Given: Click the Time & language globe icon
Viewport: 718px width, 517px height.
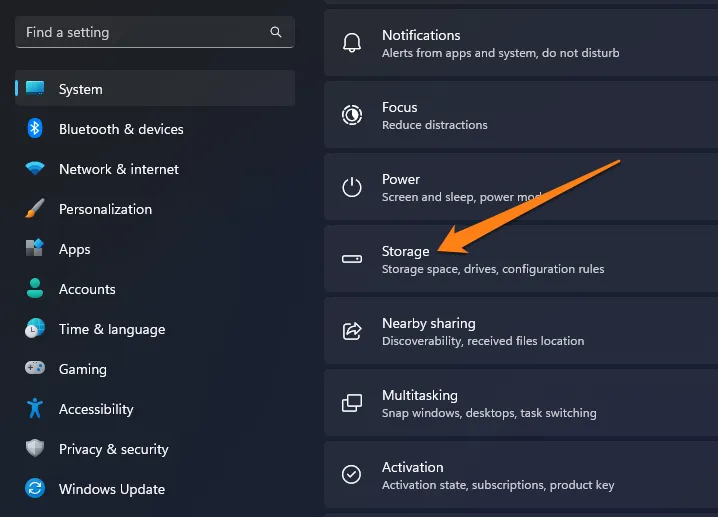Looking at the screenshot, I should [x=35, y=328].
